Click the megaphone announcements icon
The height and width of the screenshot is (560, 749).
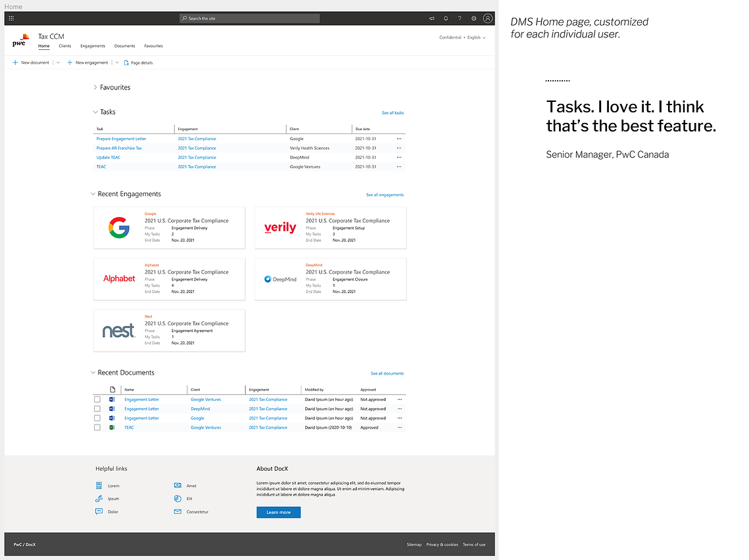pos(432,18)
